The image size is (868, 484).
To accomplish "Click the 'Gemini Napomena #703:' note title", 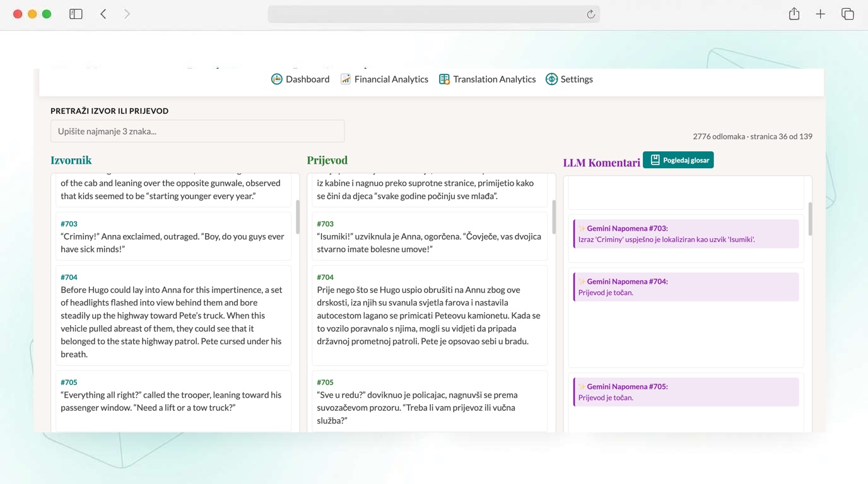I will coord(627,228).
